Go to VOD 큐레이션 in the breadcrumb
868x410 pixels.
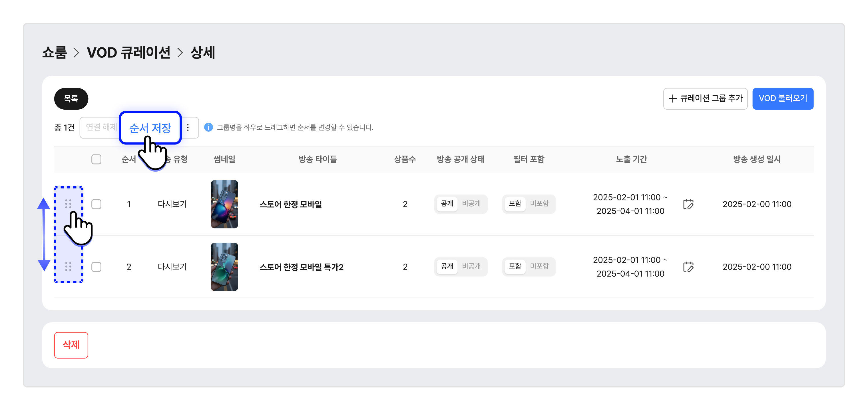(x=128, y=53)
